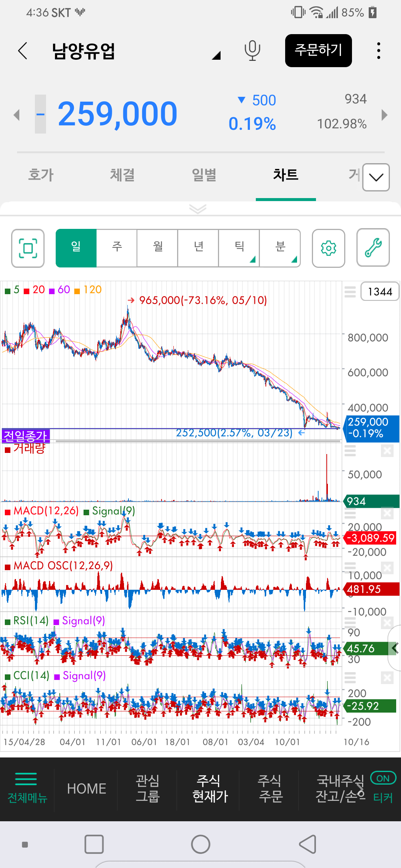401x868 pixels.
Task: Tap the 102.98% volume ratio value
Action: pos(342,124)
